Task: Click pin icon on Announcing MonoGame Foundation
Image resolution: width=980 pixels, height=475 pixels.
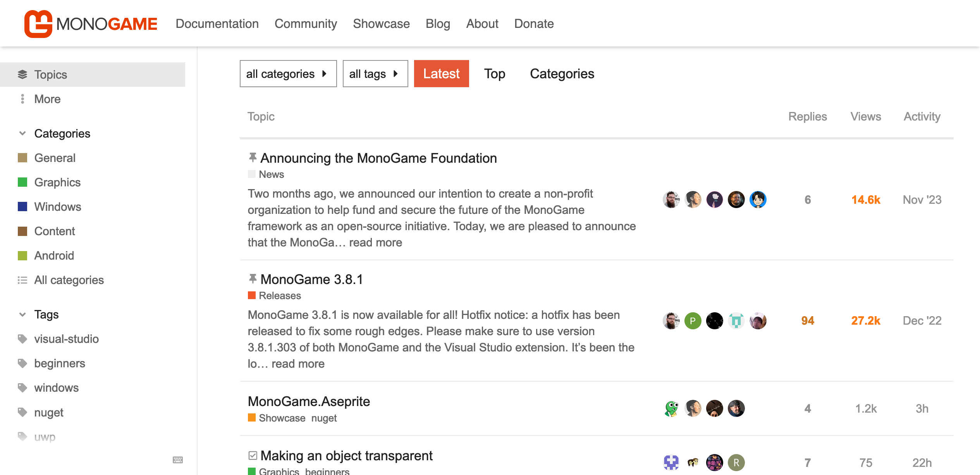Action: [253, 157]
